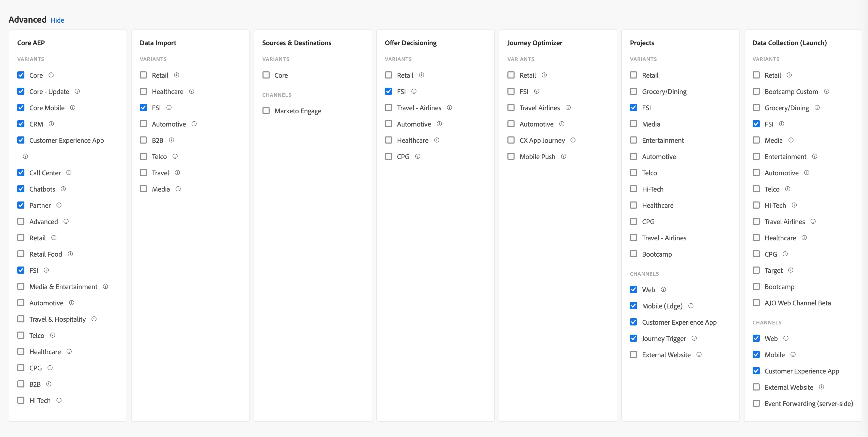868x437 pixels.
Task: Click info icon next to CX App Journey
Action: tap(573, 140)
